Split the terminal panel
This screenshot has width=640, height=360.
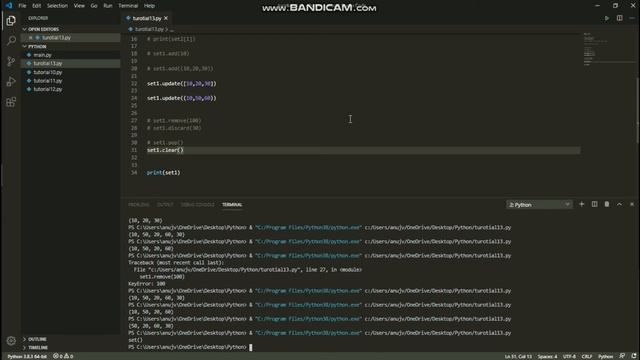[x=594, y=204]
